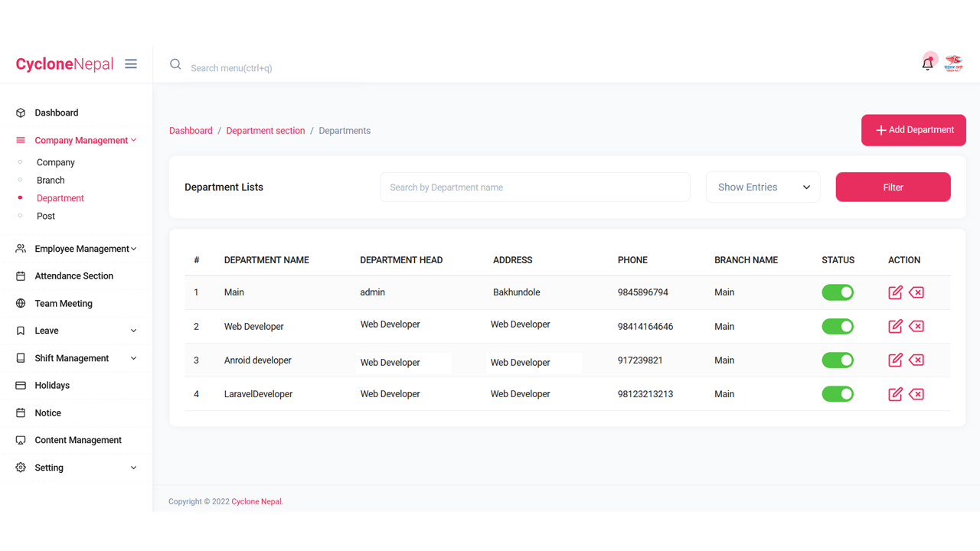Navigate to Department section via breadcrumb link
The height and width of the screenshot is (551, 980).
(266, 130)
